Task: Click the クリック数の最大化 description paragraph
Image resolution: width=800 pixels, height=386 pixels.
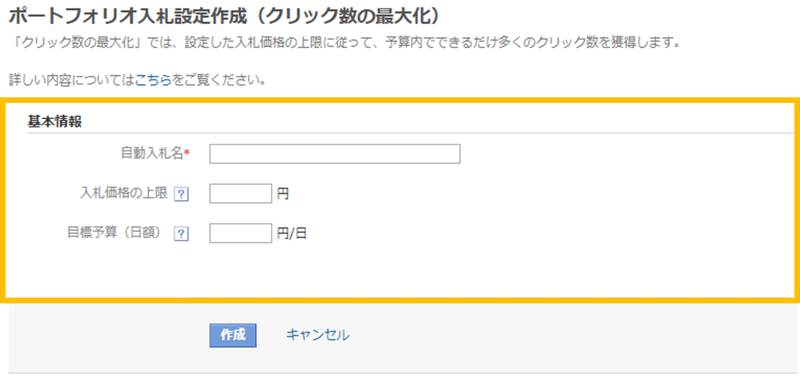Action: tap(345, 43)
